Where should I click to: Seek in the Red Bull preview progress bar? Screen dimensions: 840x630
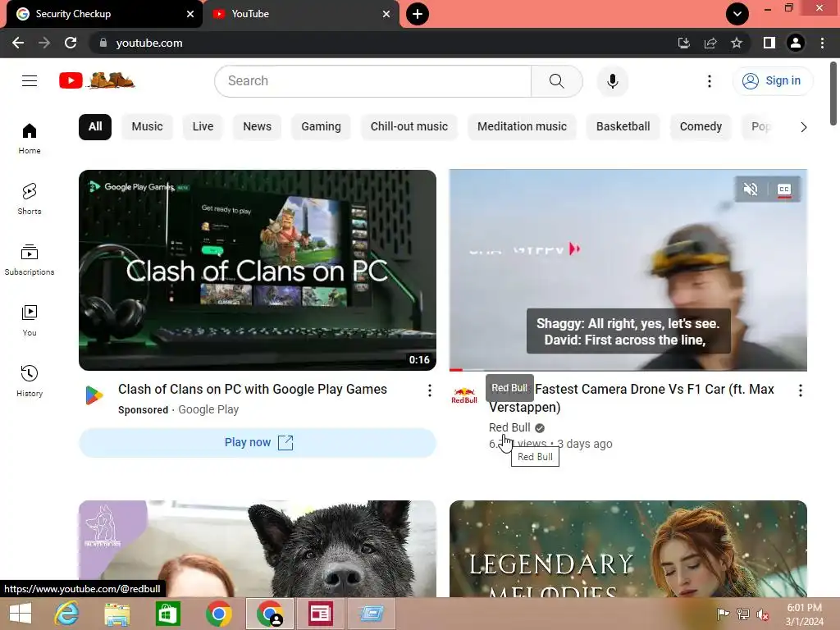628,370
